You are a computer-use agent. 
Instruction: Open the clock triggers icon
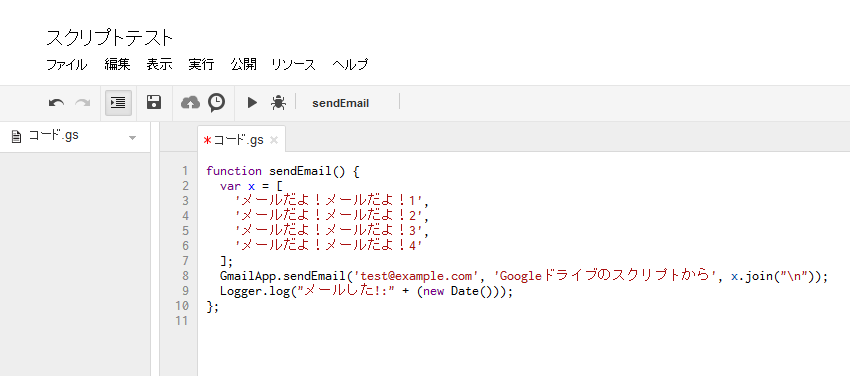(x=216, y=102)
